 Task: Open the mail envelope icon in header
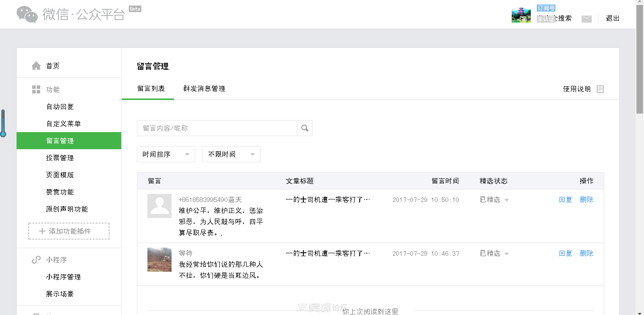[586, 19]
